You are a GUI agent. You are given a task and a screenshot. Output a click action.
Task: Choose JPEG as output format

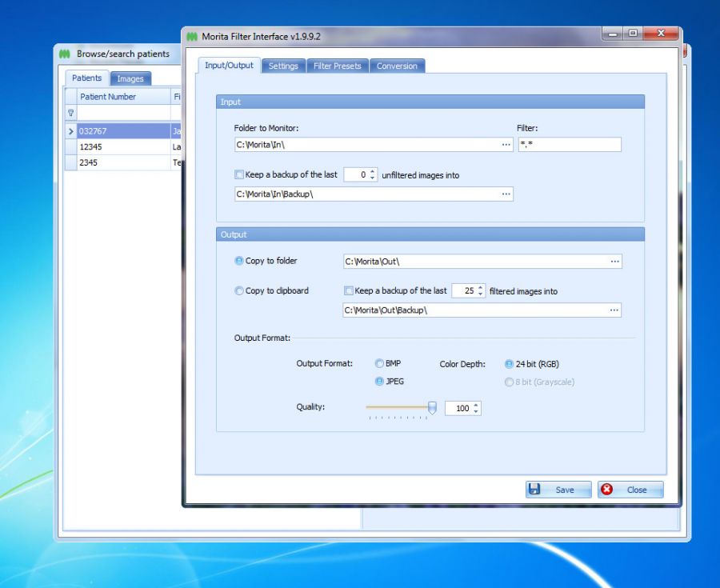point(379,382)
